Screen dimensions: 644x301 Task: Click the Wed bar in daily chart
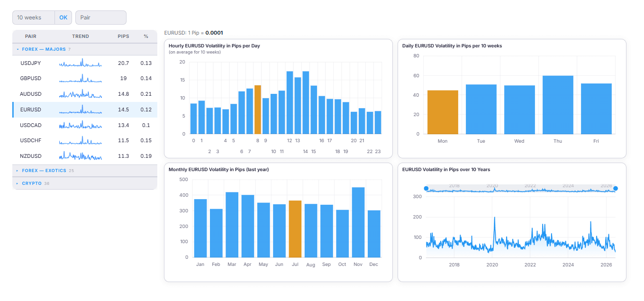tap(519, 109)
